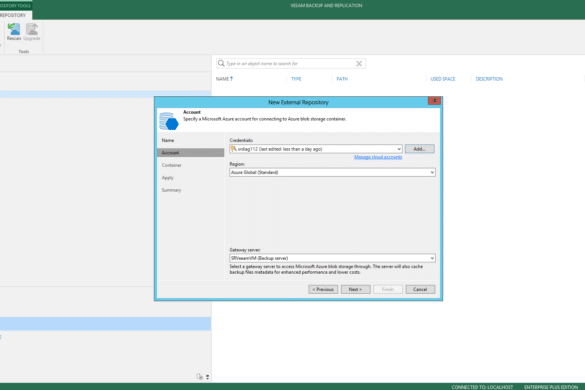Select the Repository ribbon tab

tap(13, 15)
